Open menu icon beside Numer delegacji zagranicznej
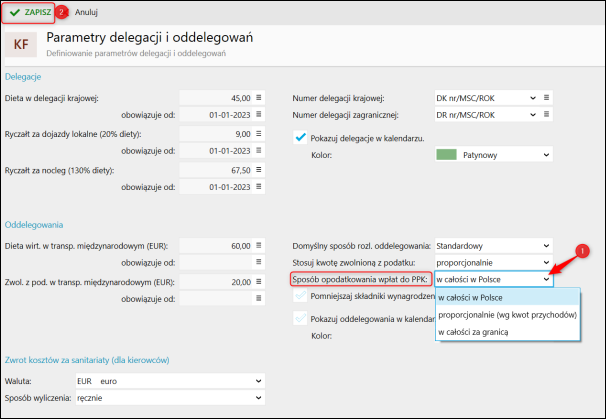The width and height of the screenshot is (606, 419). pyautogui.click(x=546, y=114)
